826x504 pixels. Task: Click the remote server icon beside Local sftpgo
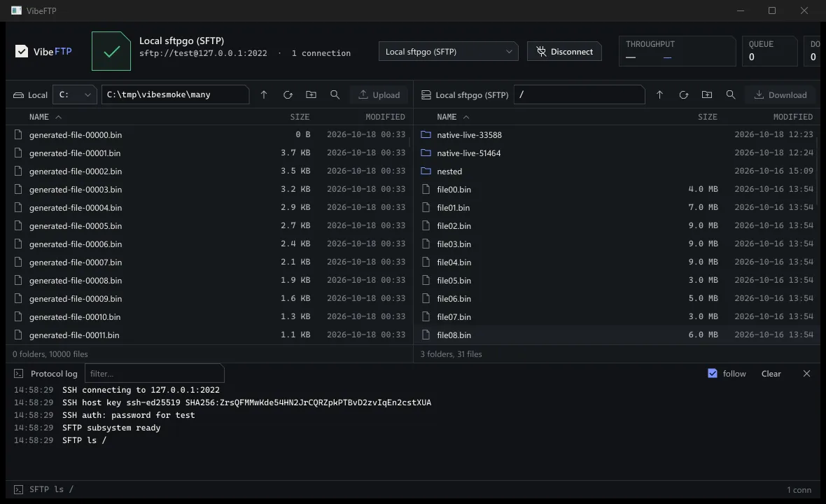point(426,94)
